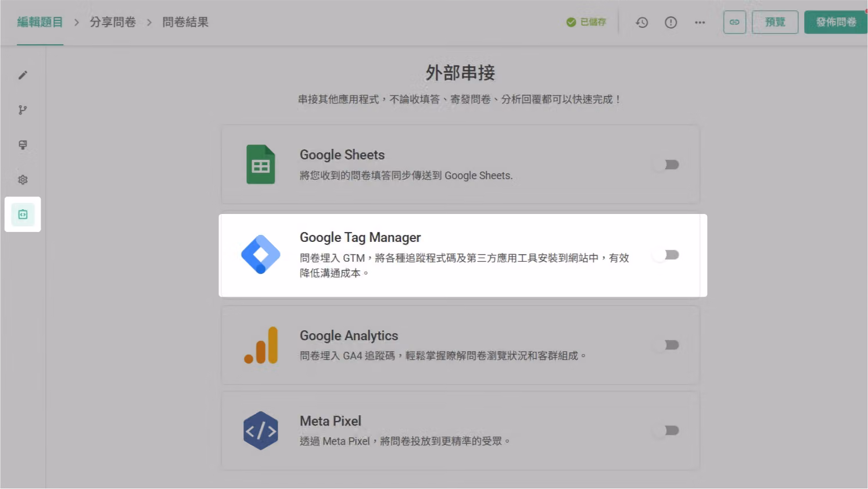Enable the Google Sheets toggle
868x489 pixels.
tap(666, 165)
